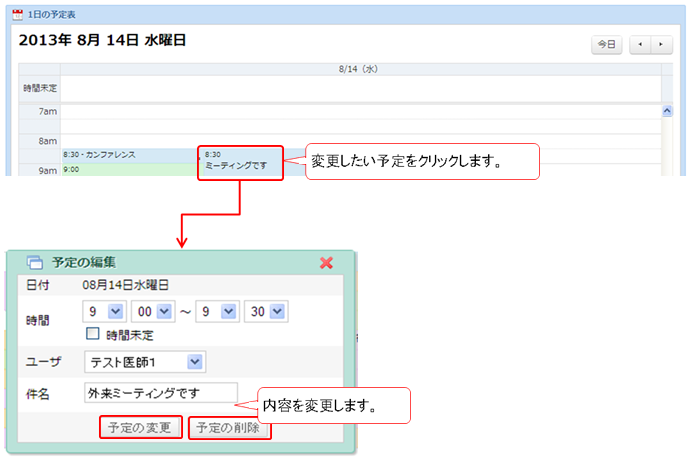Open the start hour dropdown showing 9

coord(113,313)
